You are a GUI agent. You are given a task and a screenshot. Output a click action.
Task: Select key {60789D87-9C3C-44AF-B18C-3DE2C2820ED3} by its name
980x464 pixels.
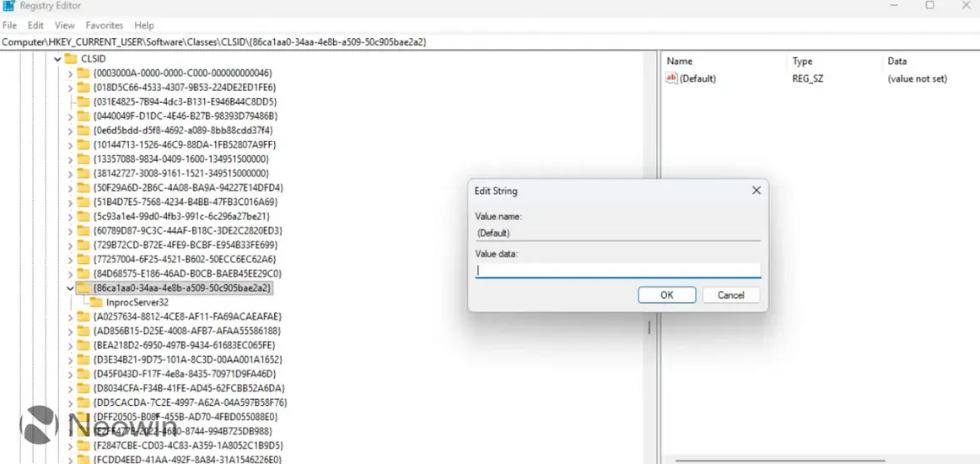(x=187, y=231)
